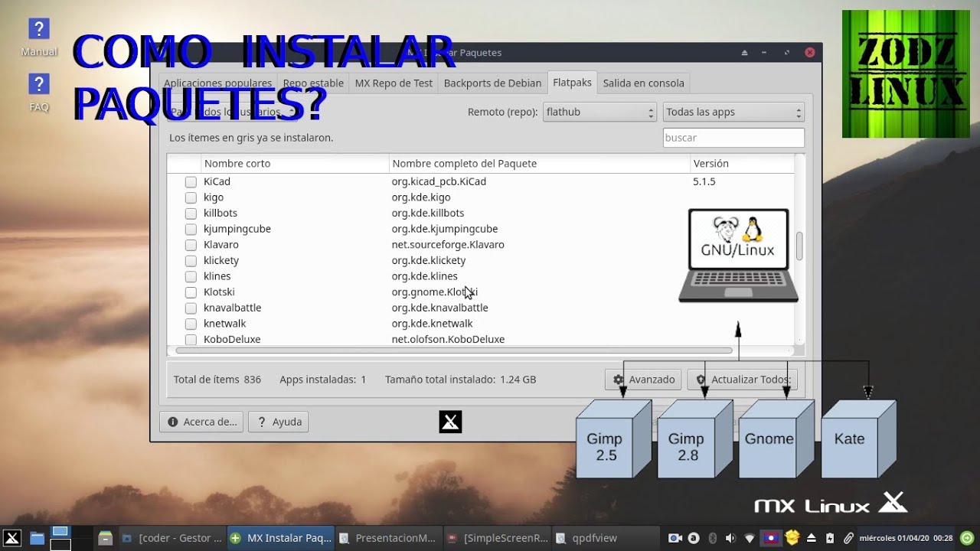Open the Acerca de... button
The width and height of the screenshot is (980, 551).
(201, 422)
